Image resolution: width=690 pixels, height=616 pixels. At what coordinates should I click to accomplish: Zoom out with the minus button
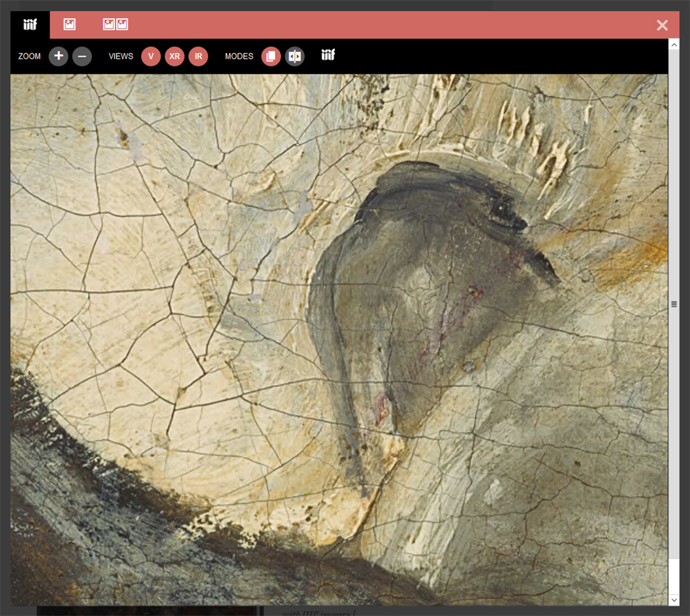coord(82,56)
